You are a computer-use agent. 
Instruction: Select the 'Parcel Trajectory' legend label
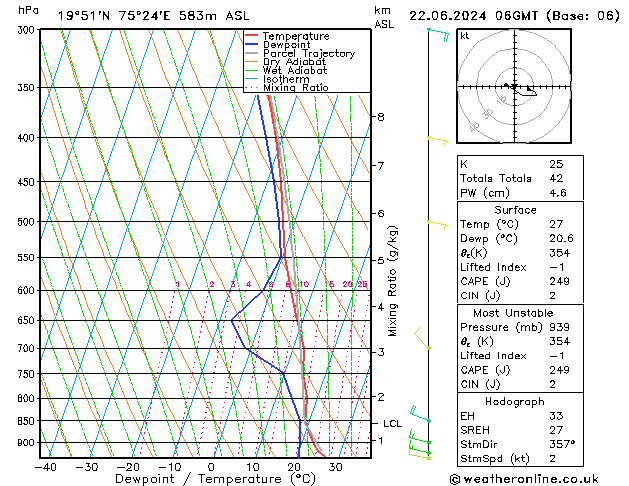pyautogui.click(x=309, y=53)
